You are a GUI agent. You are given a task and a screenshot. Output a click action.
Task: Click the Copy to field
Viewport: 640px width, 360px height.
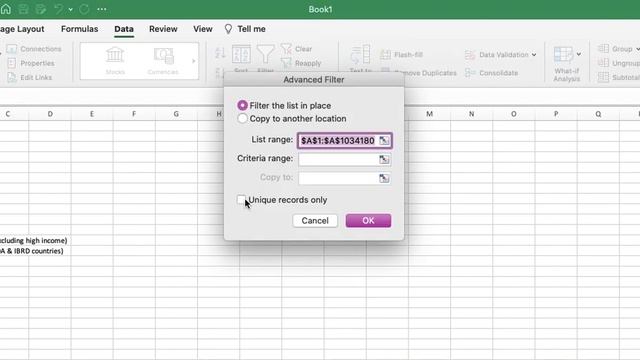(x=338, y=178)
